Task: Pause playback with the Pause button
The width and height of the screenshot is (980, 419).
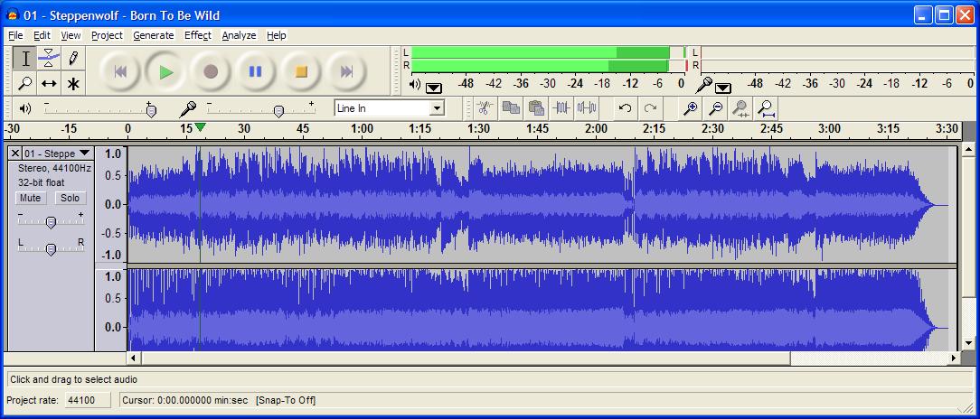Action: (x=256, y=71)
